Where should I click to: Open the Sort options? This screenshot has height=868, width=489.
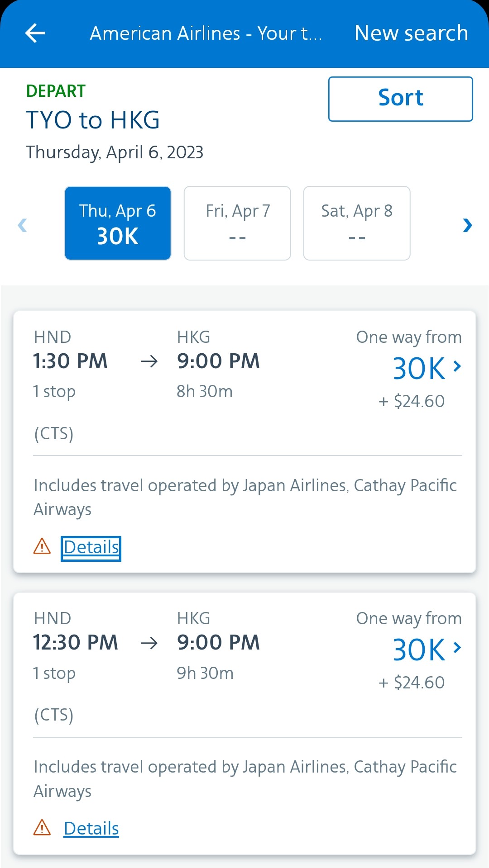tap(400, 99)
